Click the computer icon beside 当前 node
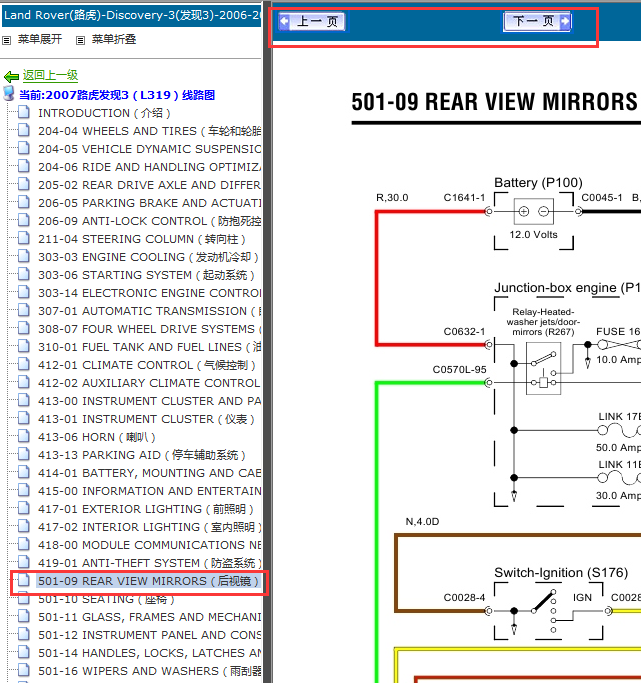Image resolution: width=641 pixels, height=683 pixels. point(8,93)
